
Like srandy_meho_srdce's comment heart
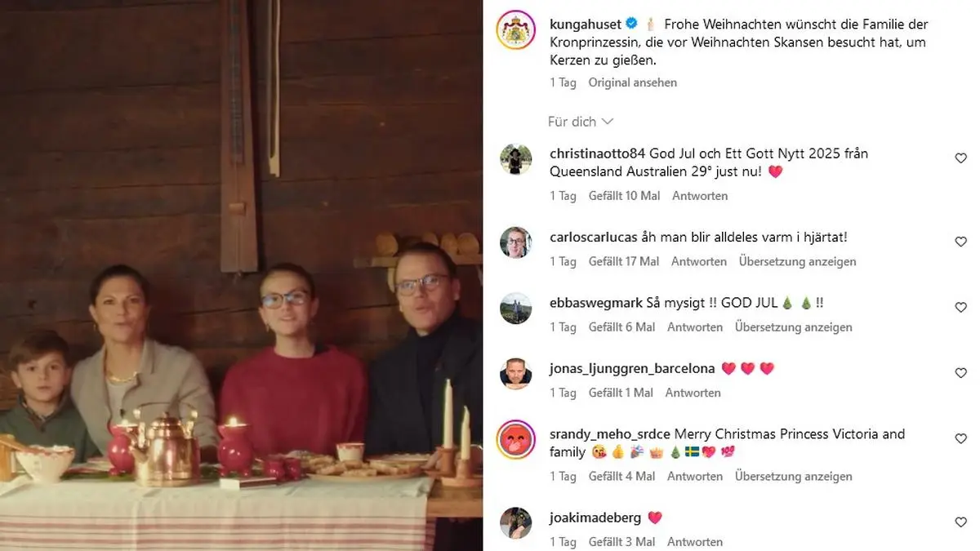click(x=960, y=439)
